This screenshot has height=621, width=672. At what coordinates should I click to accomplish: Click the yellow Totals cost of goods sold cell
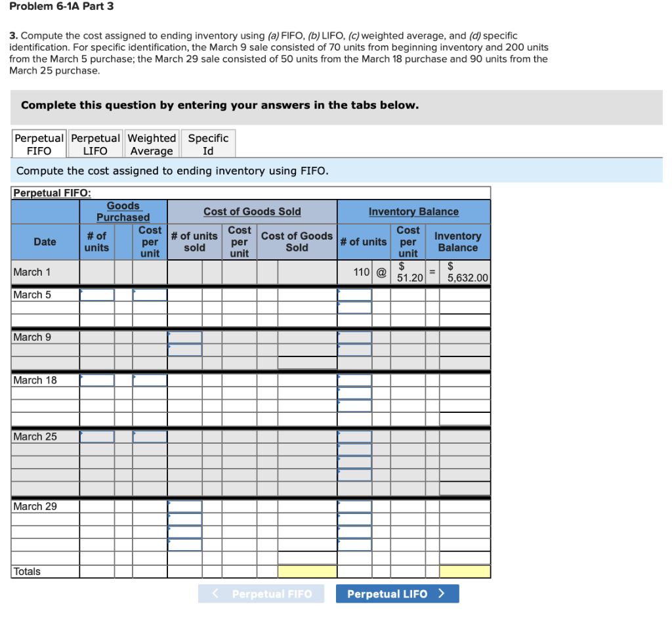(x=308, y=571)
